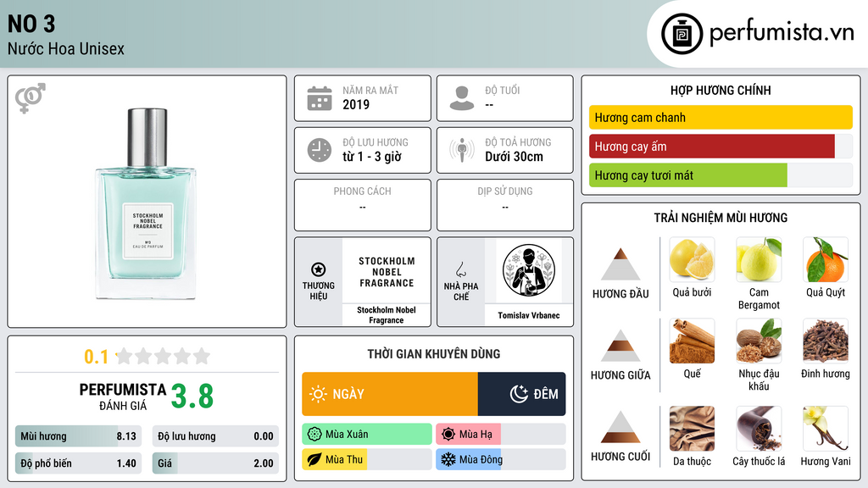This screenshot has height=488, width=868.
Task: Select the Mùi hương 8.13 score bar
Action: (x=78, y=436)
